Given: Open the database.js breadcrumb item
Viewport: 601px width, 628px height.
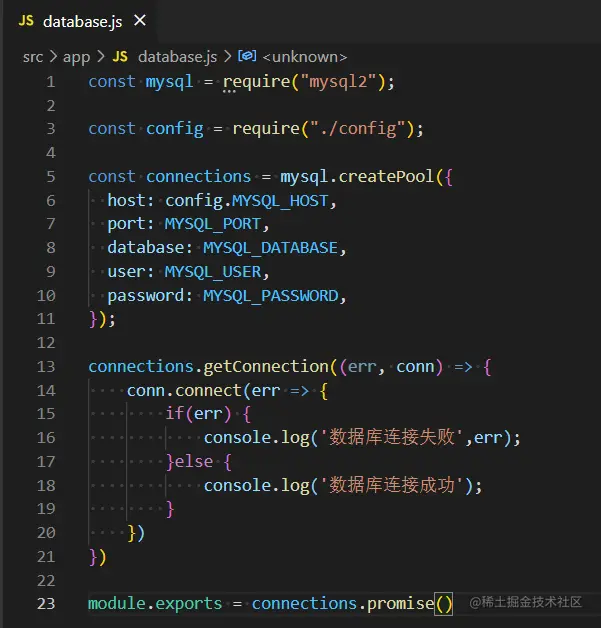Looking at the screenshot, I should click(177, 57).
